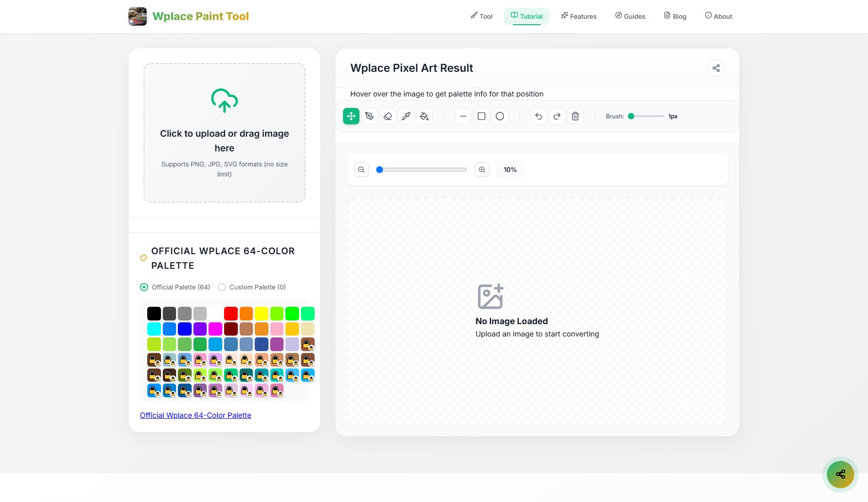Pick the orange color swatch in top row
Viewport: 868px width, 502px height.
(x=246, y=314)
